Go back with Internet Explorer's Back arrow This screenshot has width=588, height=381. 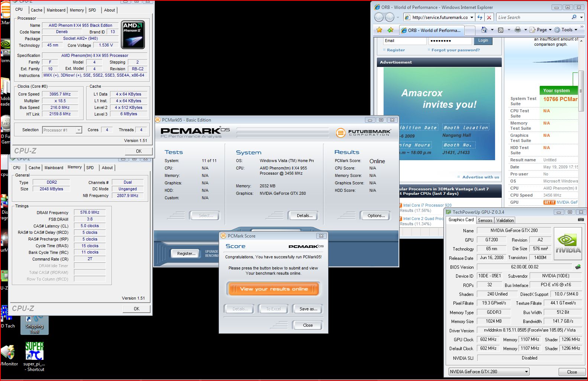379,17
